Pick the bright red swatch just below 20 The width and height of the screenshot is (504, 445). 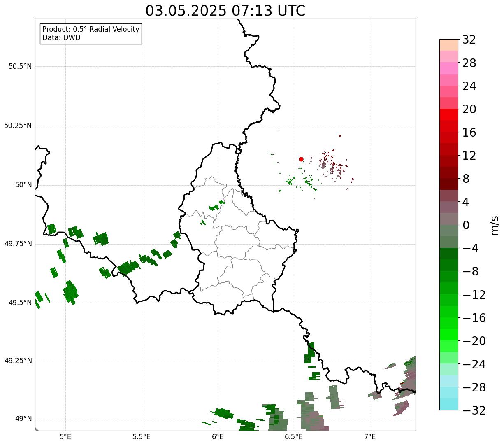(449, 114)
